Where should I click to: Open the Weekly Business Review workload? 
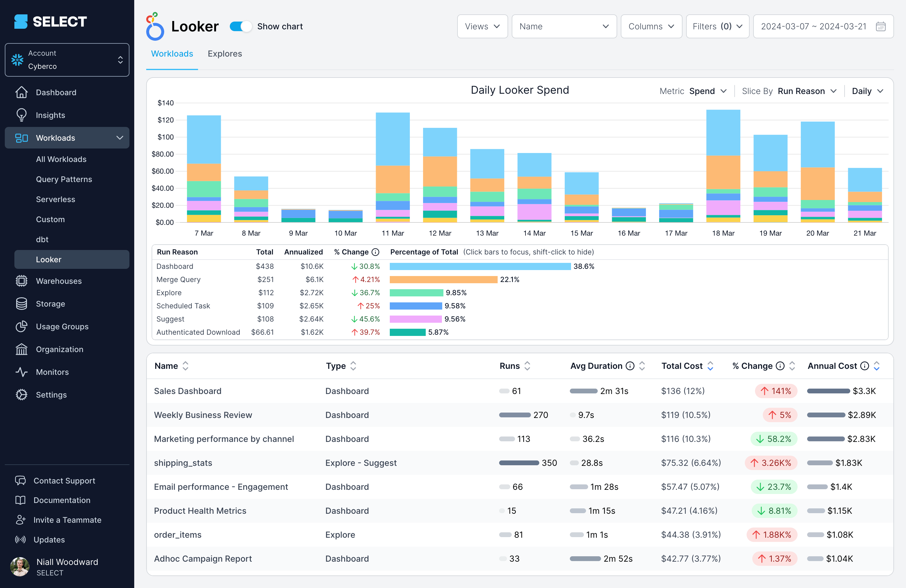pyautogui.click(x=203, y=415)
